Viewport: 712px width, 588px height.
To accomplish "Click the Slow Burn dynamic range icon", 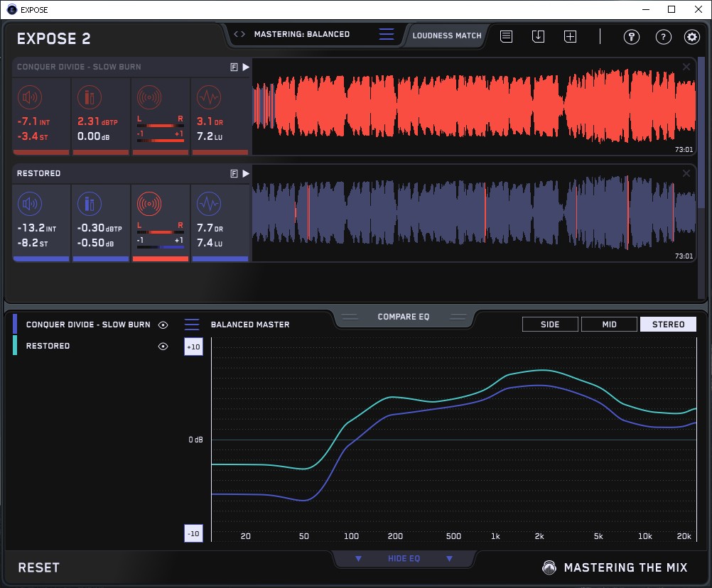I will 209,97.
